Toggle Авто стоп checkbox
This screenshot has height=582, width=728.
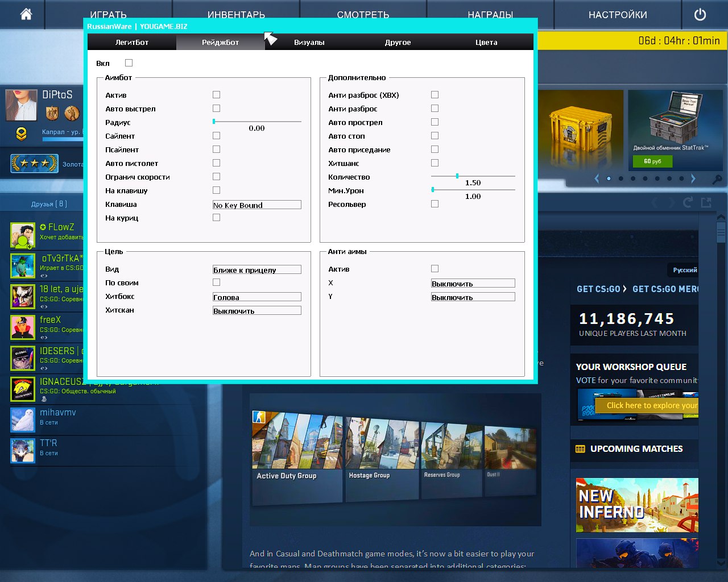(435, 136)
